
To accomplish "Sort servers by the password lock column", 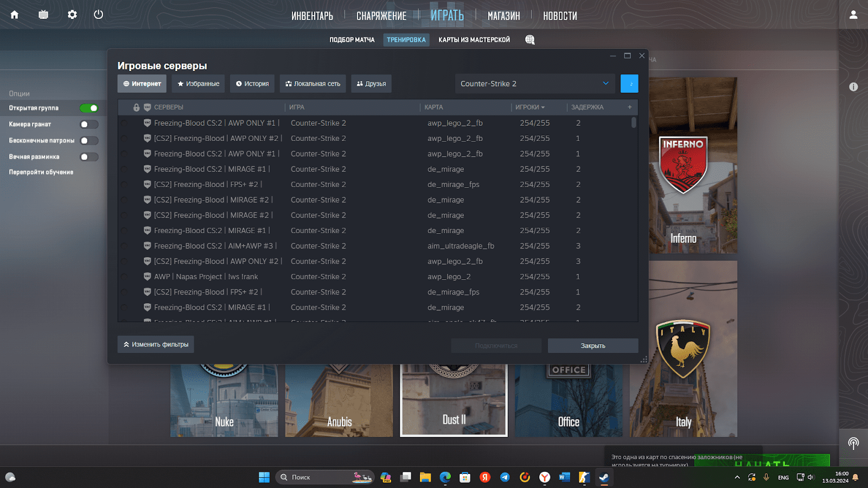I will click(137, 107).
